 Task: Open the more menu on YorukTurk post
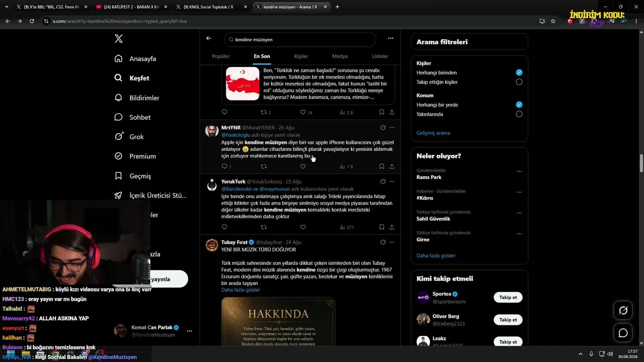coord(392,182)
